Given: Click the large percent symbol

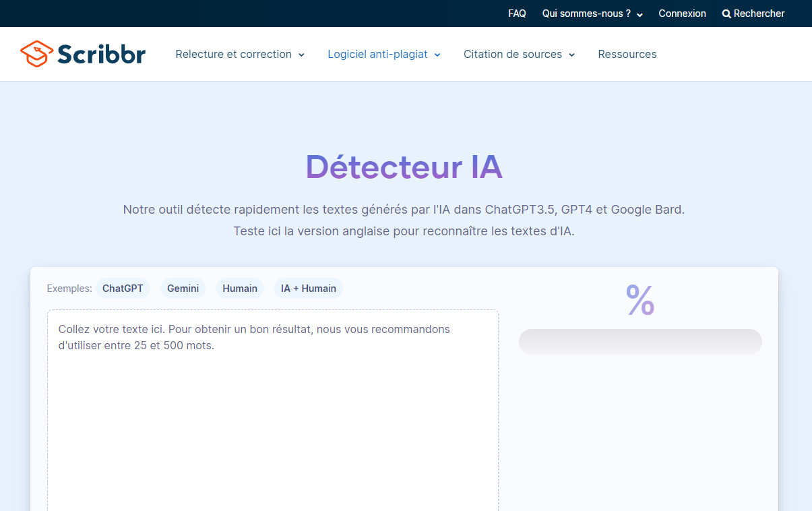Looking at the screenshot, I should click(x=639, y=300).
